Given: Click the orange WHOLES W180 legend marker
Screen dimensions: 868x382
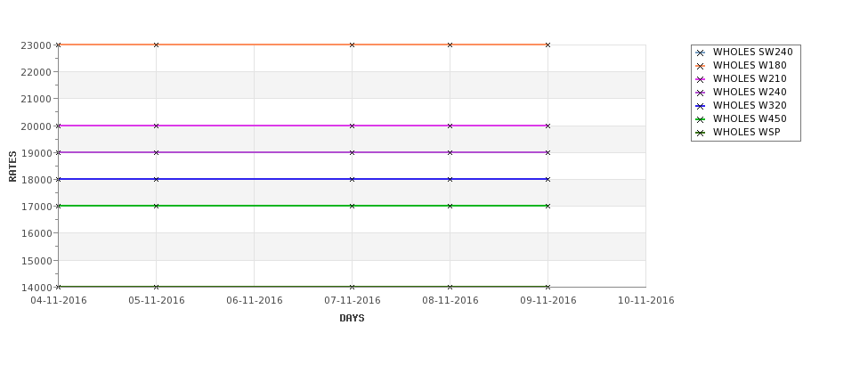Looking at the screenshot, I should (x=701, y=67).
